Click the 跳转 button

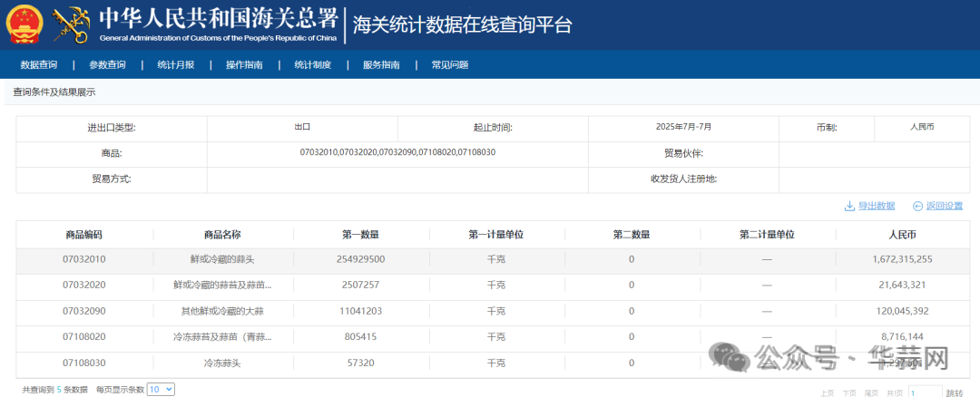coord(955,392)
